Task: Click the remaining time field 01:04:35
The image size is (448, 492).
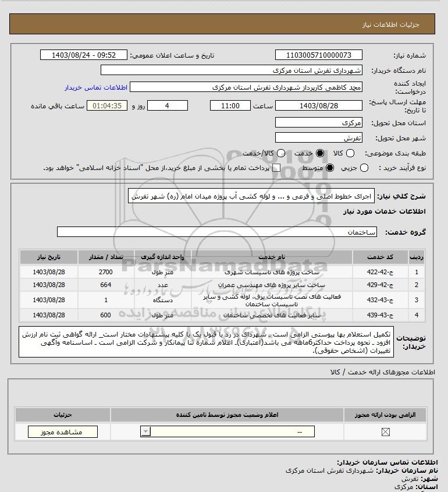Action: click(x=107, y=105)
